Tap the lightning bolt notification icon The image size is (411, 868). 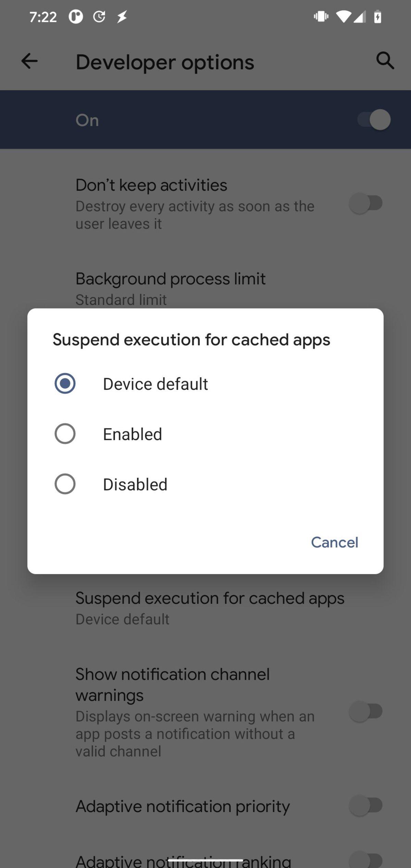click(x=122, y=16)
